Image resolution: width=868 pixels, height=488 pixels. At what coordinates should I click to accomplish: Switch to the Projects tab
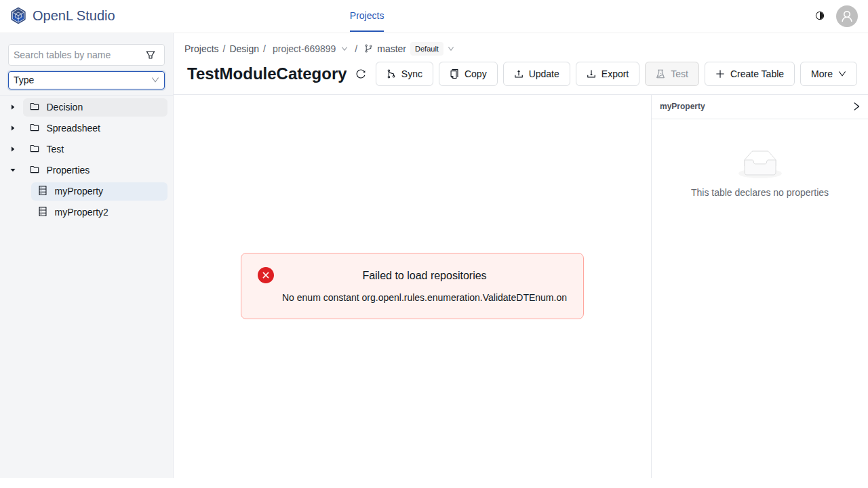click(x=367, y=16)
